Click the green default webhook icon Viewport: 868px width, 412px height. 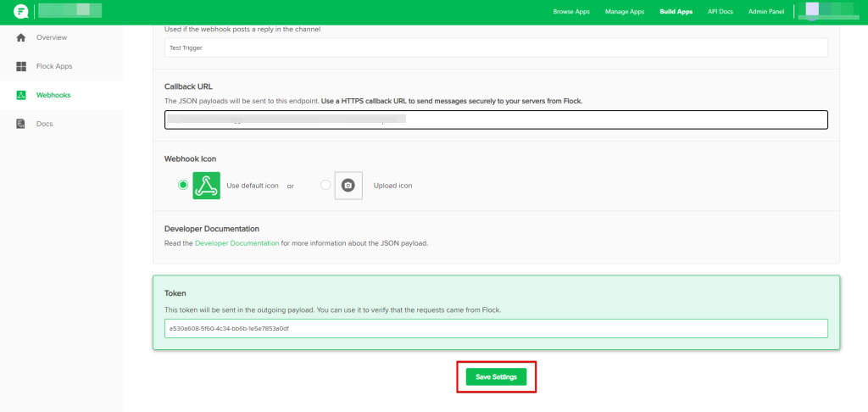click(x=206, y=186)
